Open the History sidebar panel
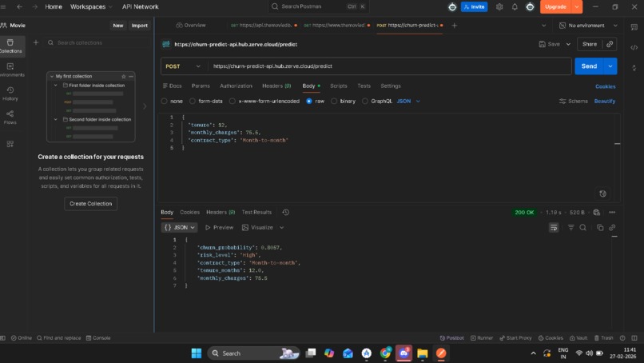 coord(10,94)
